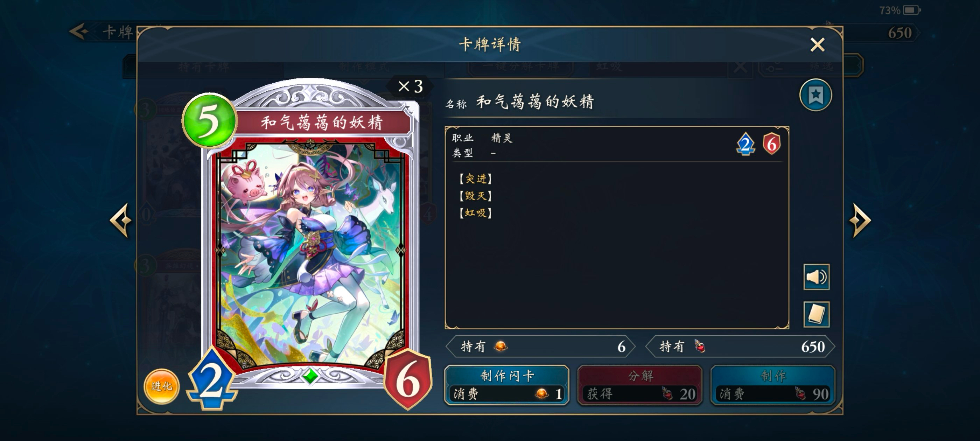Image resolution: width=980 pixels, height=441 pixels.
Task: Click the red defense 6 shield on card
Action: 408,380
